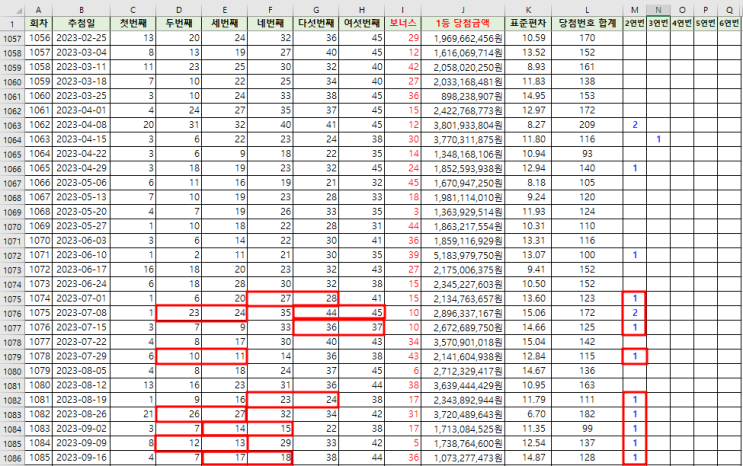
Task: Select first number 21 in row 1083
Action: click(x=133, y=414)
